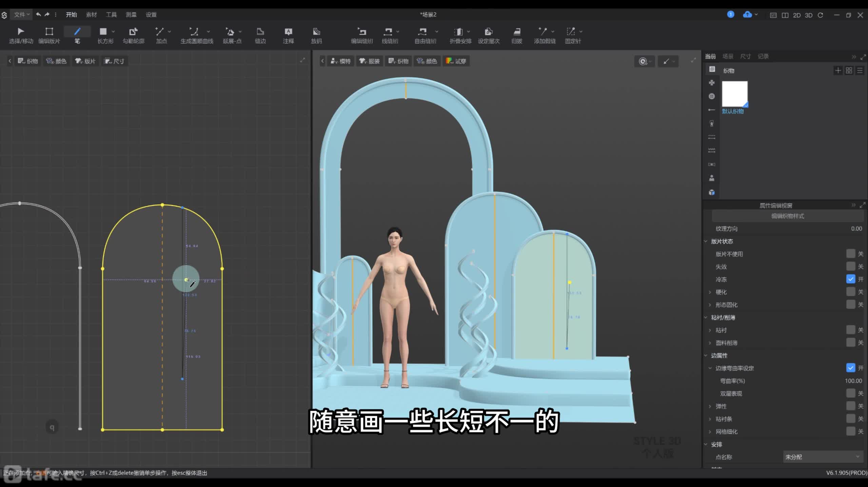
Task: Click the redo arrow icon
Action: pyautogui.click(x=47, y=14)
